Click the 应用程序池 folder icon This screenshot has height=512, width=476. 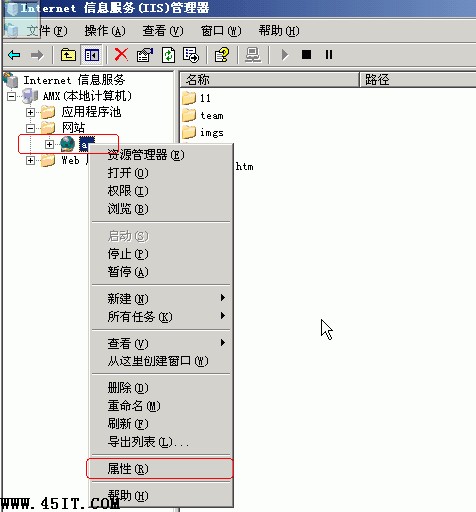48,112
